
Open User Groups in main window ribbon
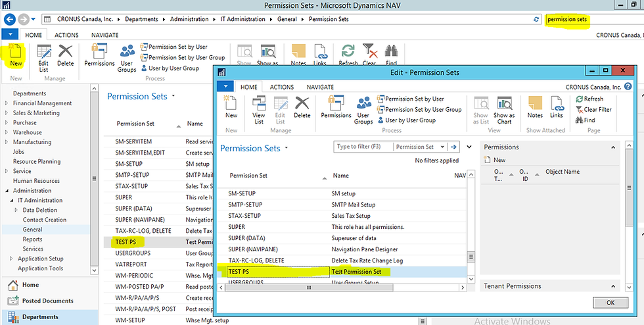point(127,58)
